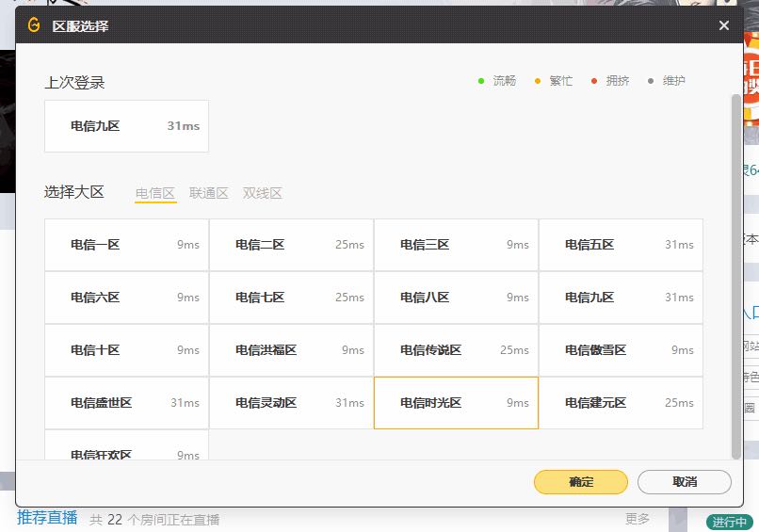This screenshot has height=532, width=759.
Task: Select the 电信盛世区 server
Action: pos(127,403)
